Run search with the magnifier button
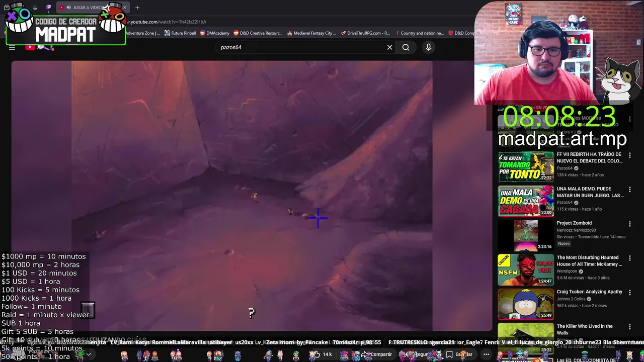Image resolution: width=644 pixels, height=362 pixels. [406, 47]
